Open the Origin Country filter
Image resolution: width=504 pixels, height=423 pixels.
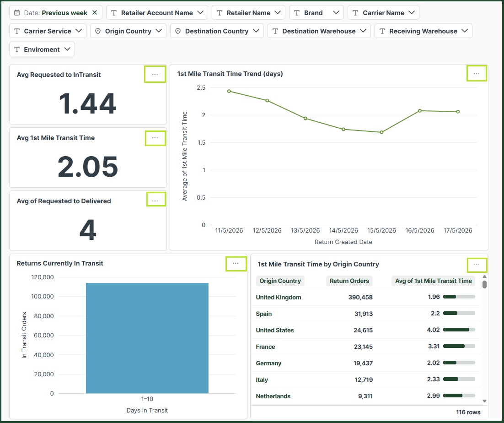tap(128, 31)
